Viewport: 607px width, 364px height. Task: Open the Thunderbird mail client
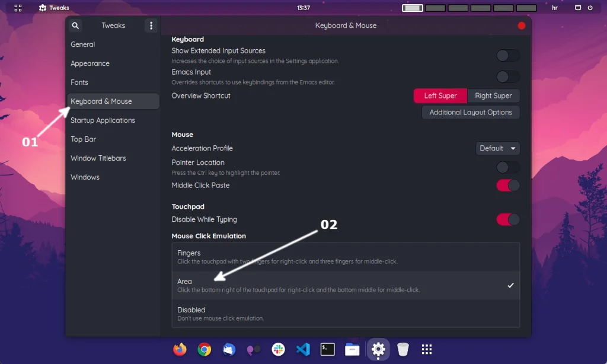click(x=229, y=349)
